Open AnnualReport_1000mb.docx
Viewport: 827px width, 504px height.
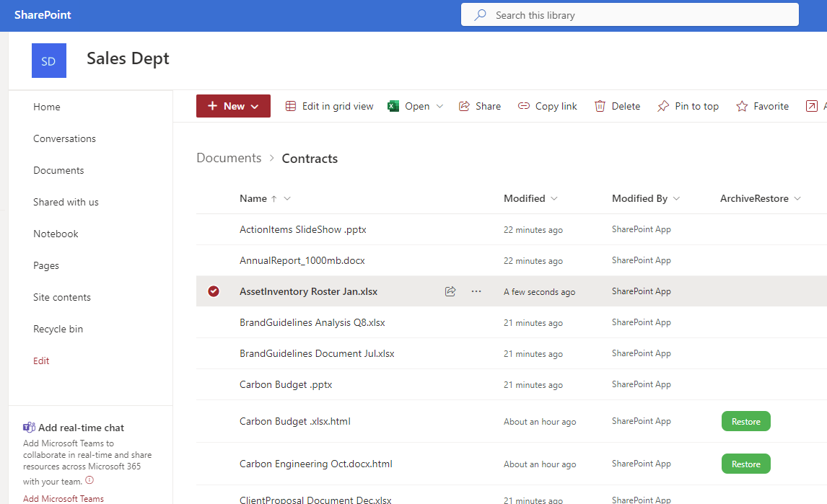point(302,260)
